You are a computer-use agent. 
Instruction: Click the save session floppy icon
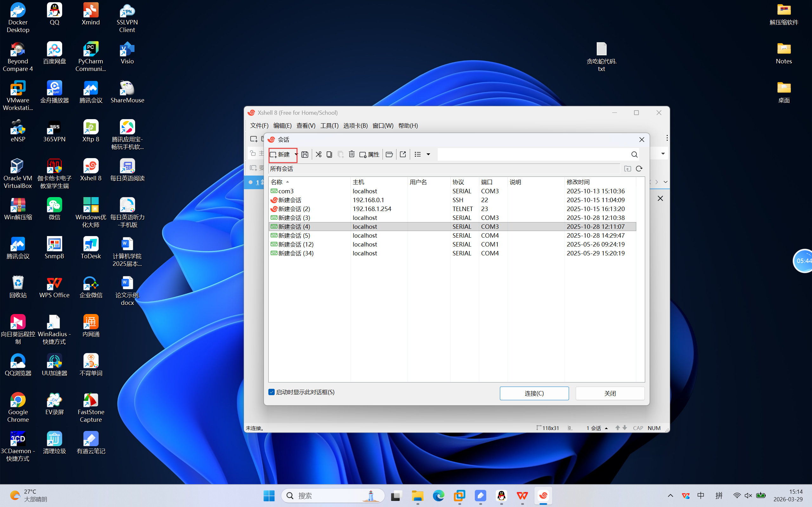304,155
